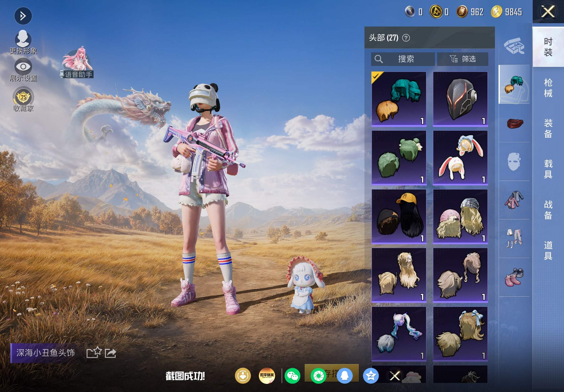Tap the small bunny pet companion
This screenshot has height=392, width=564.
(305, 285)
